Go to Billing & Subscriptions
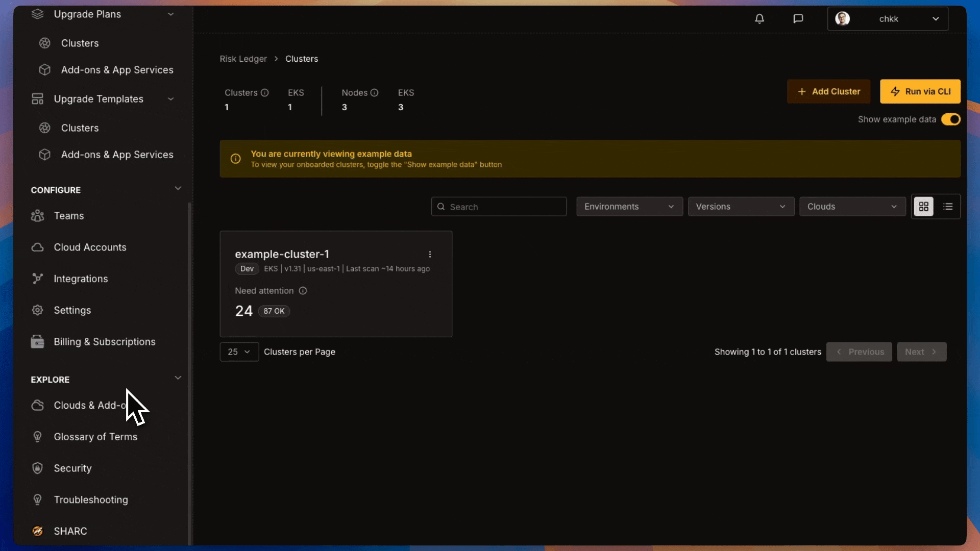 click(x=104, y=342)
